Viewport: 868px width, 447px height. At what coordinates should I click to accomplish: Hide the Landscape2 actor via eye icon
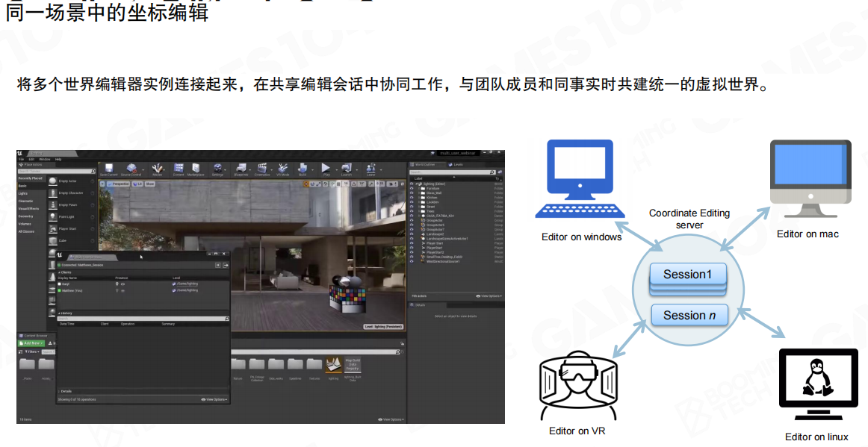pyautogui.click(x=412, y=234)
